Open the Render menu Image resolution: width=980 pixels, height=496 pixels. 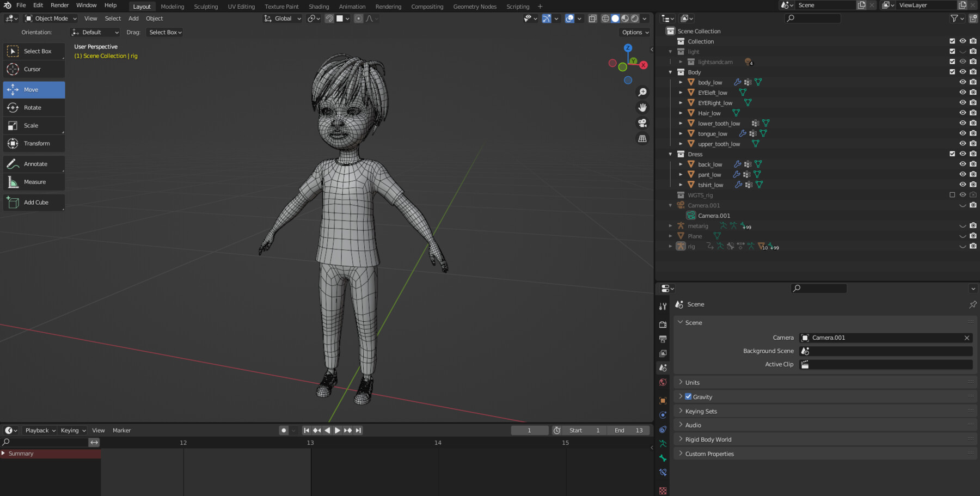coord(59,5)
